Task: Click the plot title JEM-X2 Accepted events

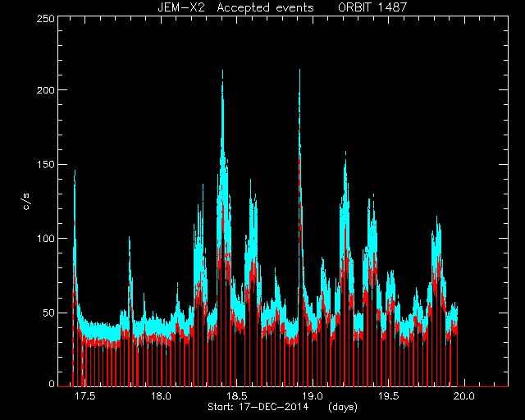Action: tap(235, 7)
